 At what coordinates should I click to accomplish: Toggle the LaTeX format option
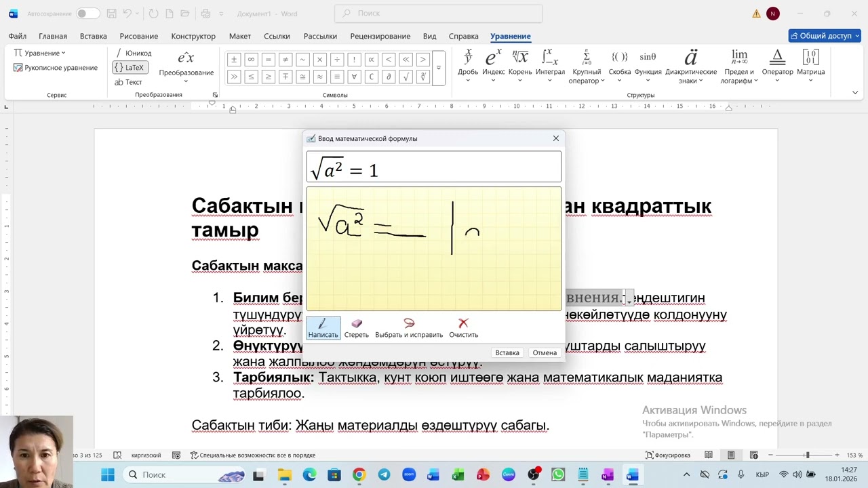point(130,68)
